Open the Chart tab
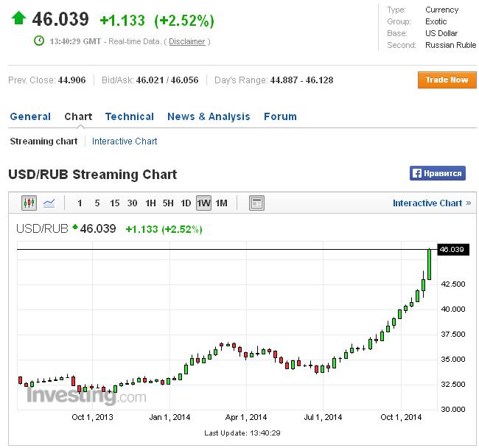The width and height of the screenshot is (479, 448). click(x=78, y=116)
